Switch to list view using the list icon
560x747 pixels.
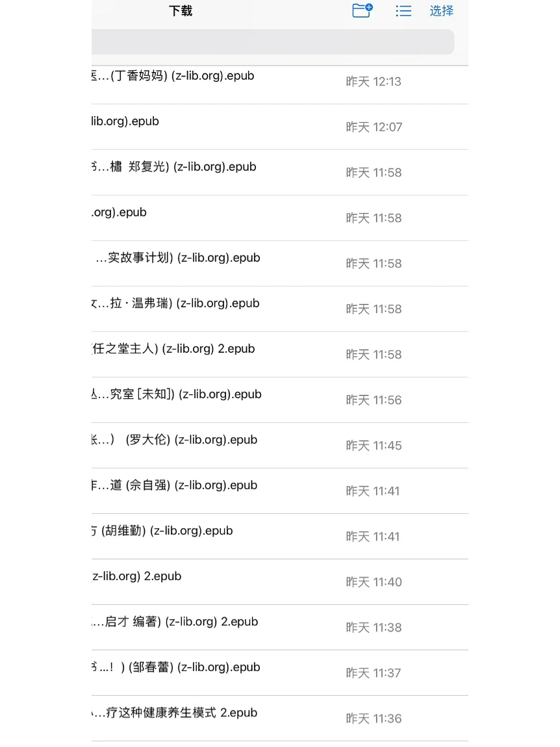pyautogui.click(x=403, y=11)
